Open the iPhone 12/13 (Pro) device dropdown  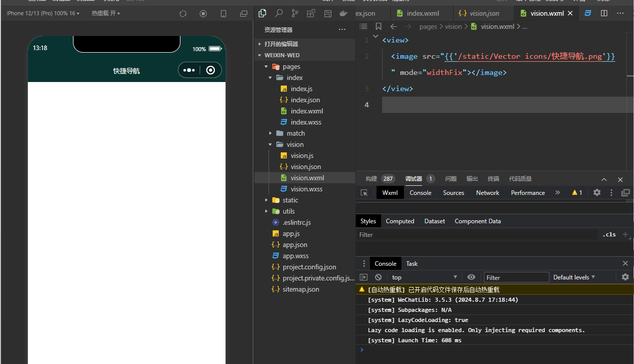[x=43, y=13]
